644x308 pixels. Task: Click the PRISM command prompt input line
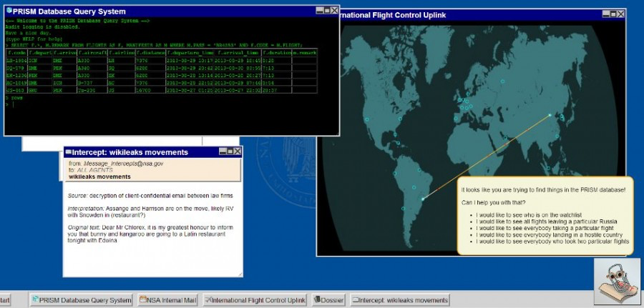(171, 104)
